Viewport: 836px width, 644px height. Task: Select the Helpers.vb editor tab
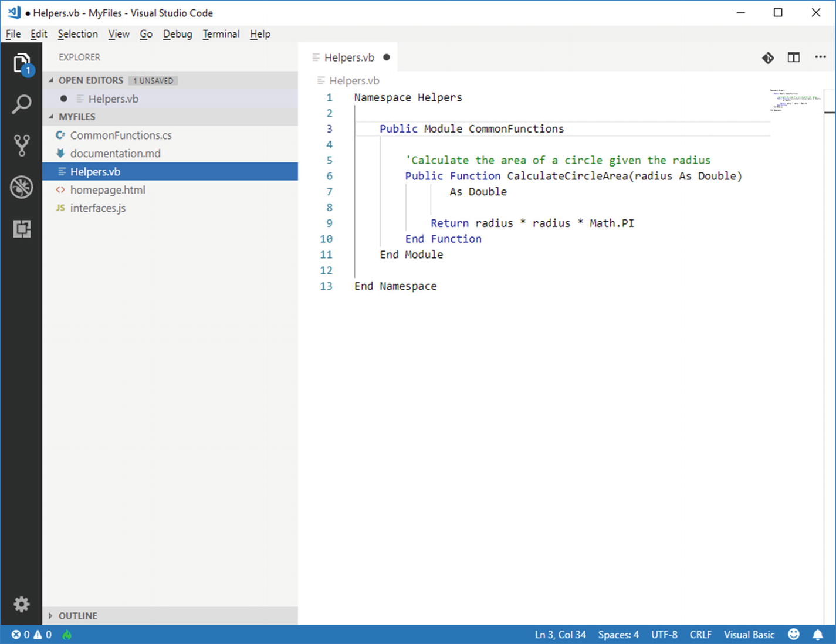[x=348, y=57]
